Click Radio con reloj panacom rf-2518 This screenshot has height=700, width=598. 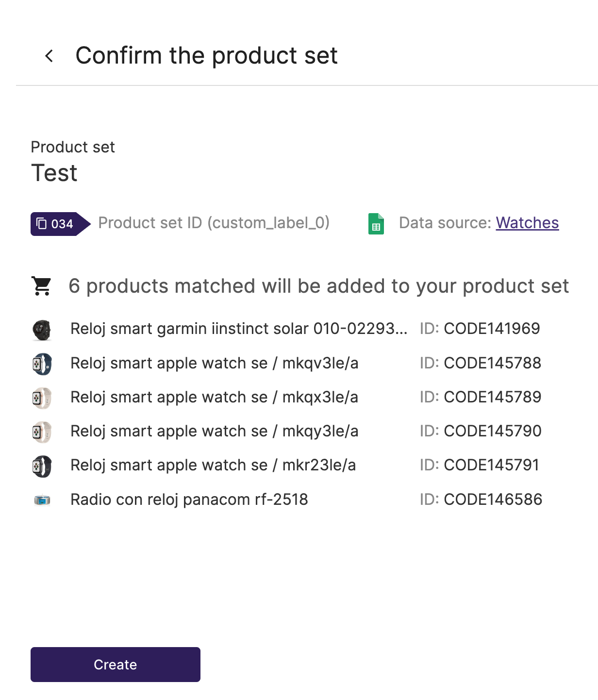pyautogui.click(x=189, y=500)
